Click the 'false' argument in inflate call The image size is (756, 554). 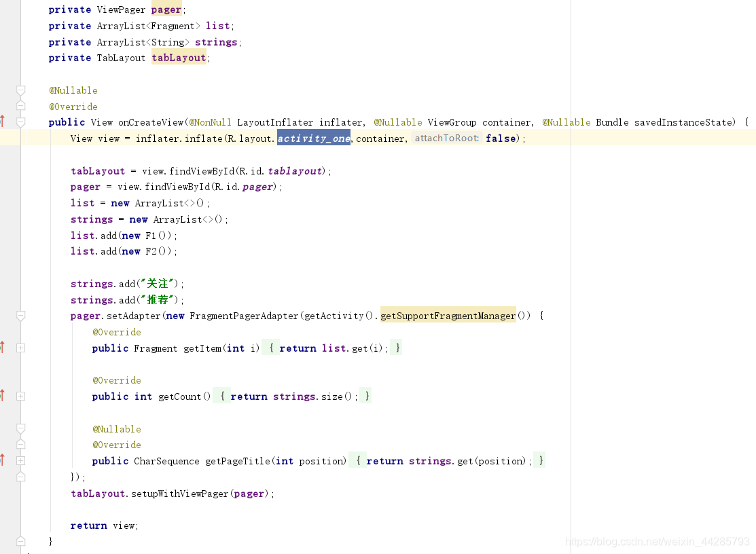point(501,138)
